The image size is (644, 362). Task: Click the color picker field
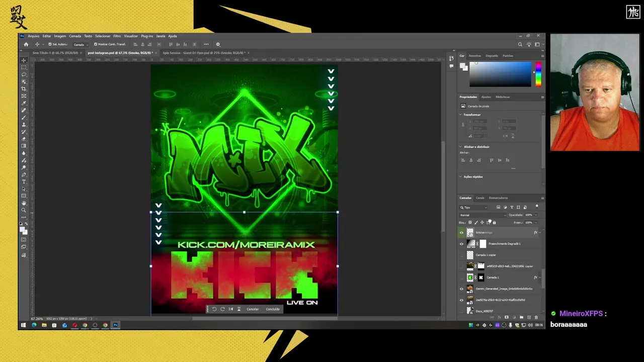[500, 74]
